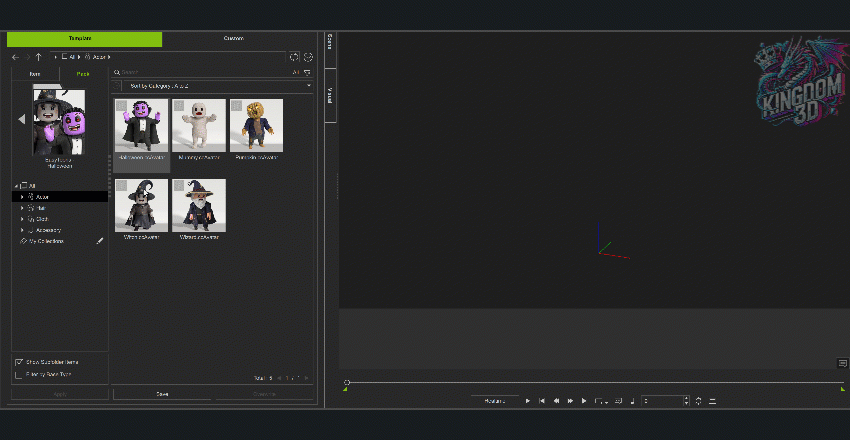The width and height of the screenshot is (850, 440).
Task: Click the timeline playhead marker
Action: point(347,382)
